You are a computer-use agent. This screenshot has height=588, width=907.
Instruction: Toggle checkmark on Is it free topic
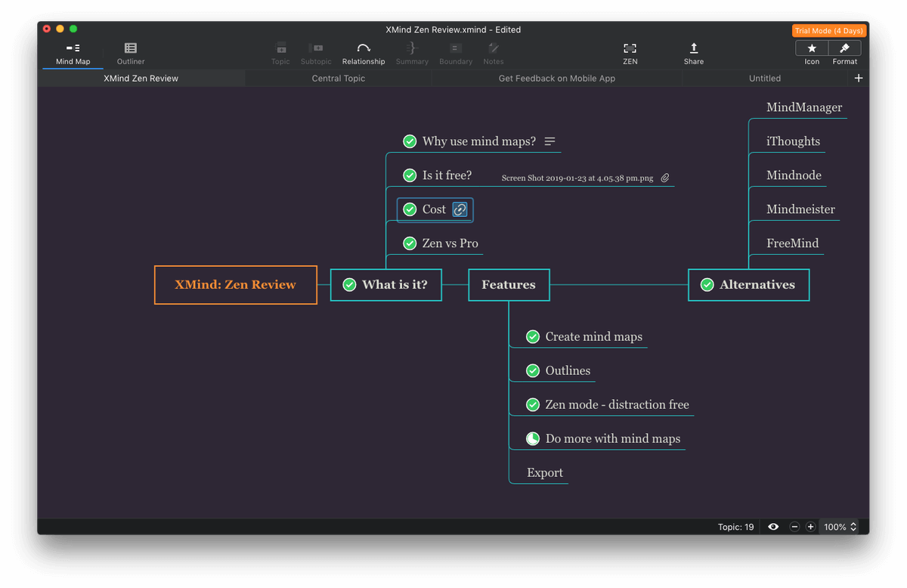point(410,175)
